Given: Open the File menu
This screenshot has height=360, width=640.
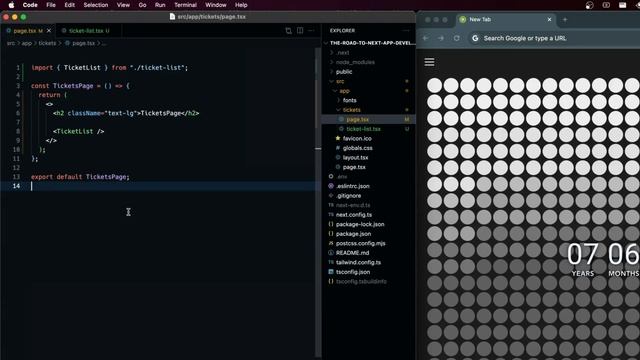Looking at the screenshot, I should [x=51, y=5].
